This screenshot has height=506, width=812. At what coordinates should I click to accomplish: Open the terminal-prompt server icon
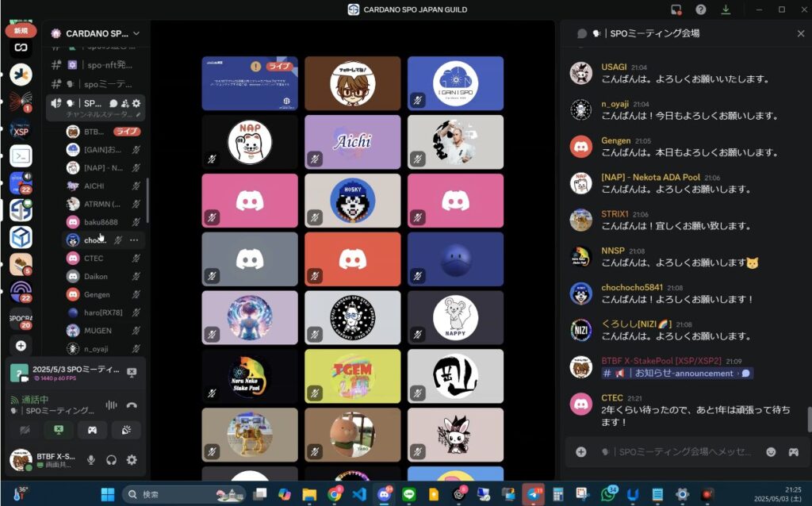[21, 156]
